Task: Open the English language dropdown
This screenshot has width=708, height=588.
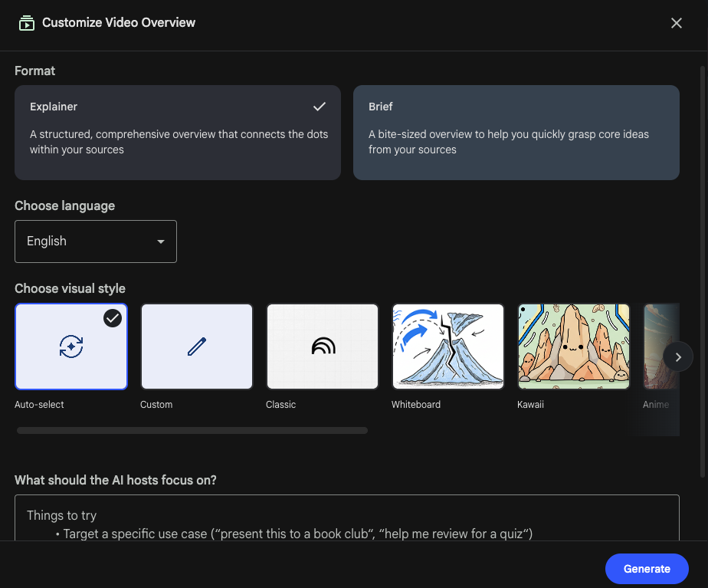Action: click(x=96, y=241)
